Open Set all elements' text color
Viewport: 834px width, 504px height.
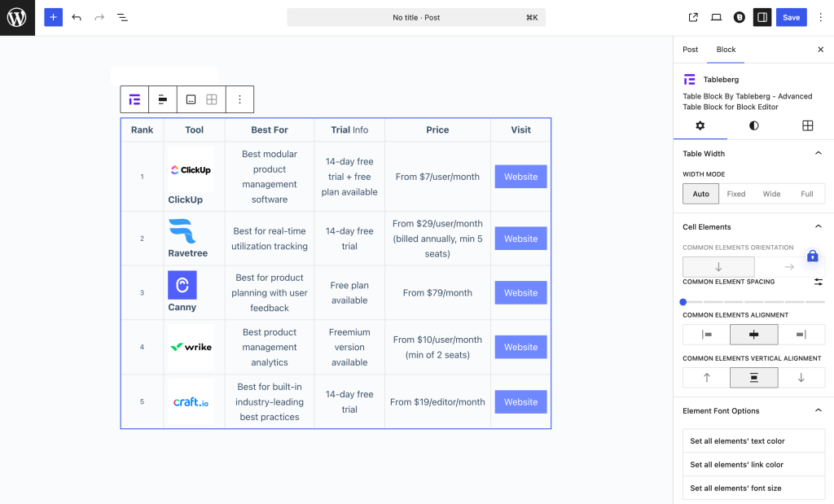click(x=753, y=441)
